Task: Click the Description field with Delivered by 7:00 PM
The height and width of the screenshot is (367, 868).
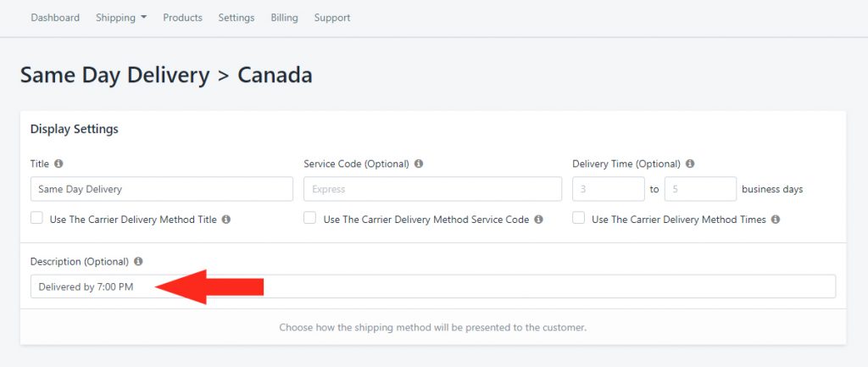Action: click(x=433, y=286)
